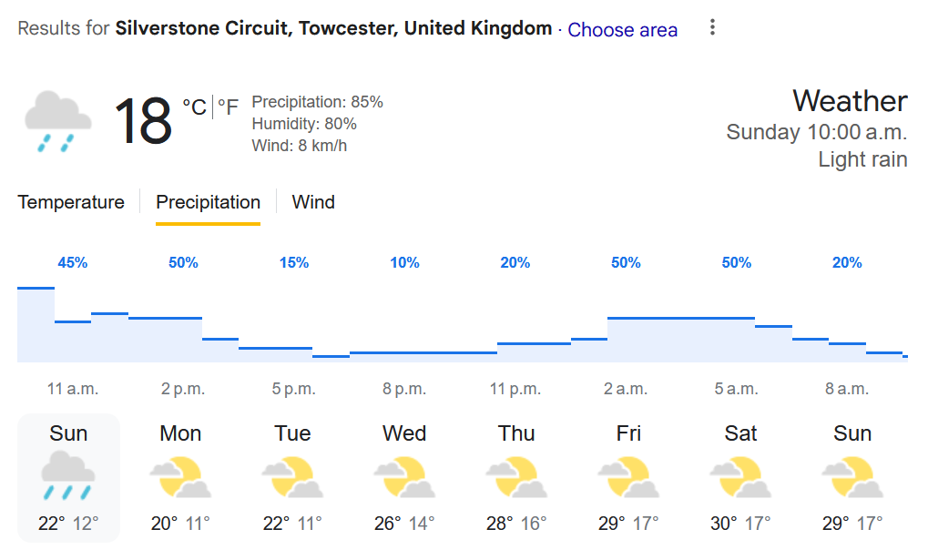Select the °C temperature unit
The image size is (928, 560).
pos(194,107)
